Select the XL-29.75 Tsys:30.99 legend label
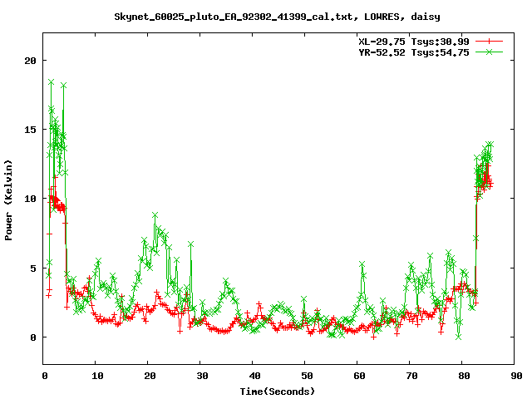 414,42
